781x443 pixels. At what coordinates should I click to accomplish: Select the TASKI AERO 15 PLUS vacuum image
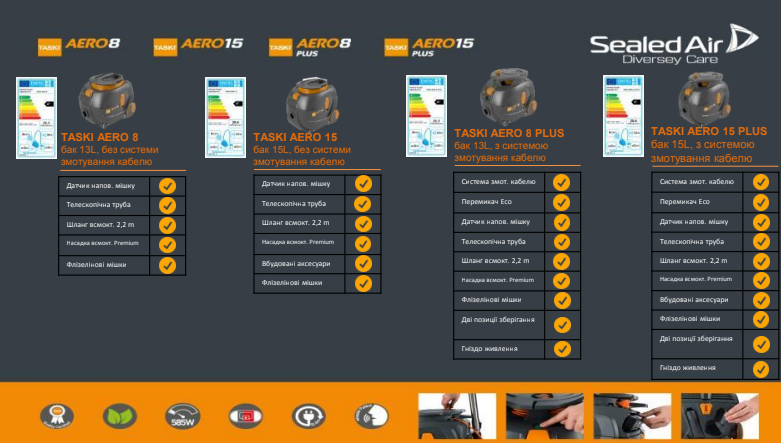704,99
